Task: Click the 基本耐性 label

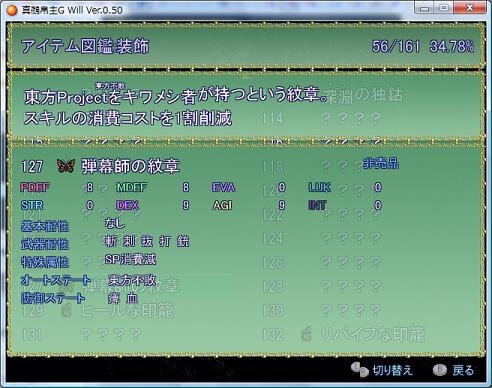Action: point(45,226)
